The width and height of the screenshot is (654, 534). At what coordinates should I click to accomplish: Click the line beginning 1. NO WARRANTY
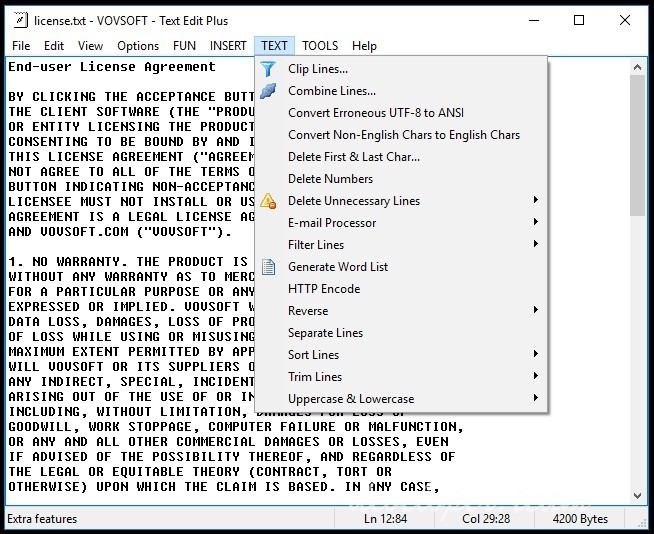tap(128, 262)
